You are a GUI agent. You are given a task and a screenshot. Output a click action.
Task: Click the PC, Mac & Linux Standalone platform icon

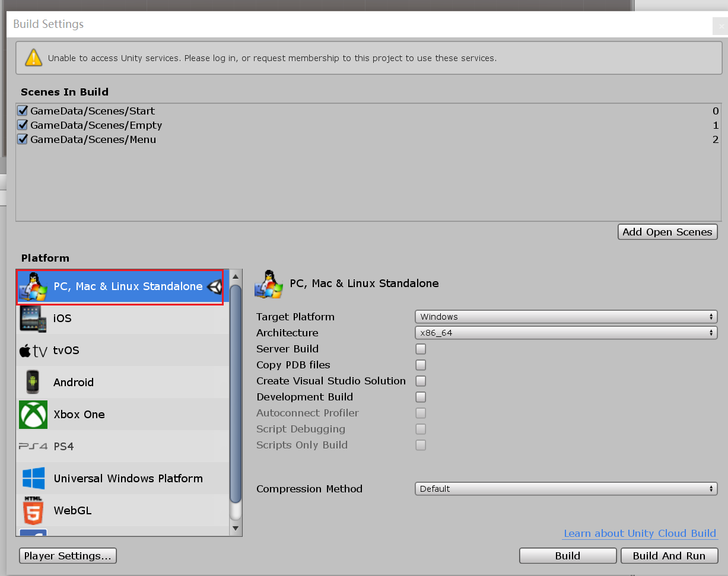[33, 287]
